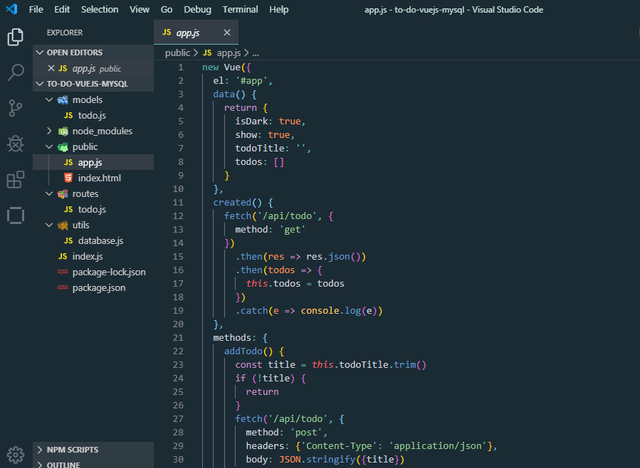
Task: Click line number 21 in gutter
Action: 178,337
